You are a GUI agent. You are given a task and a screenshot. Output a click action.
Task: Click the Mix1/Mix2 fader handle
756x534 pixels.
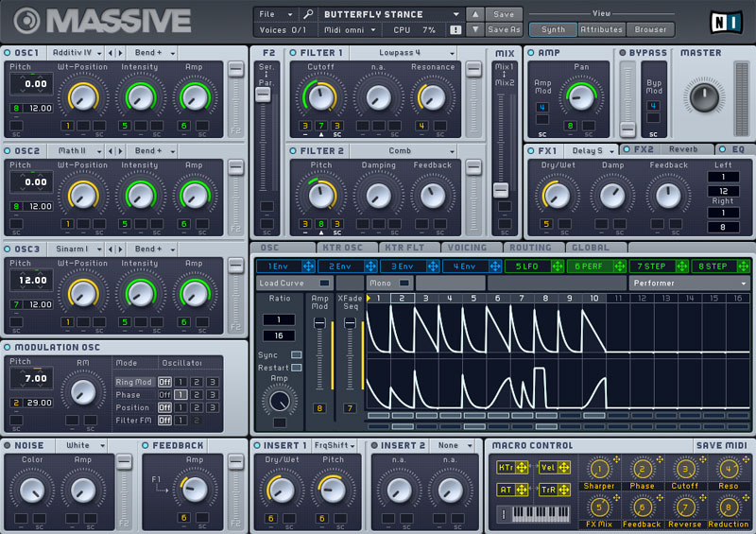coord(501,190)
